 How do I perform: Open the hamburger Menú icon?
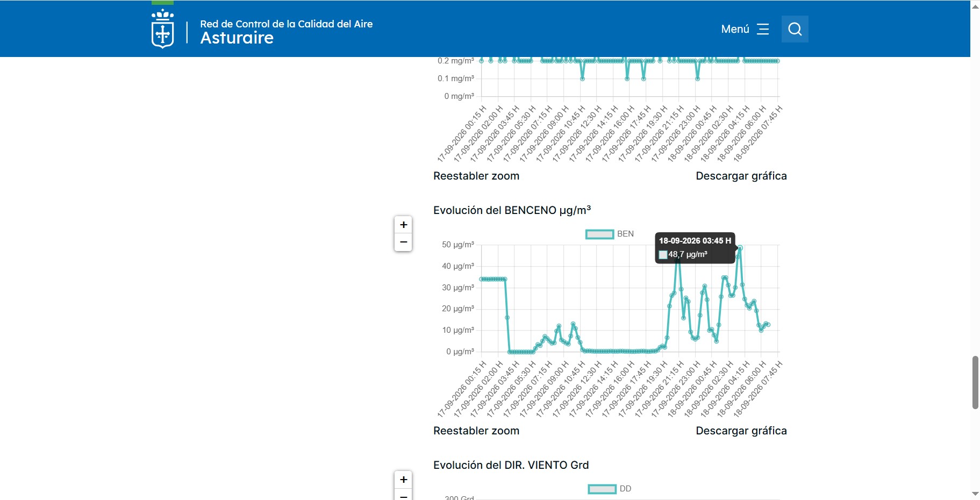pyautogui.click(x=763, y=29)
